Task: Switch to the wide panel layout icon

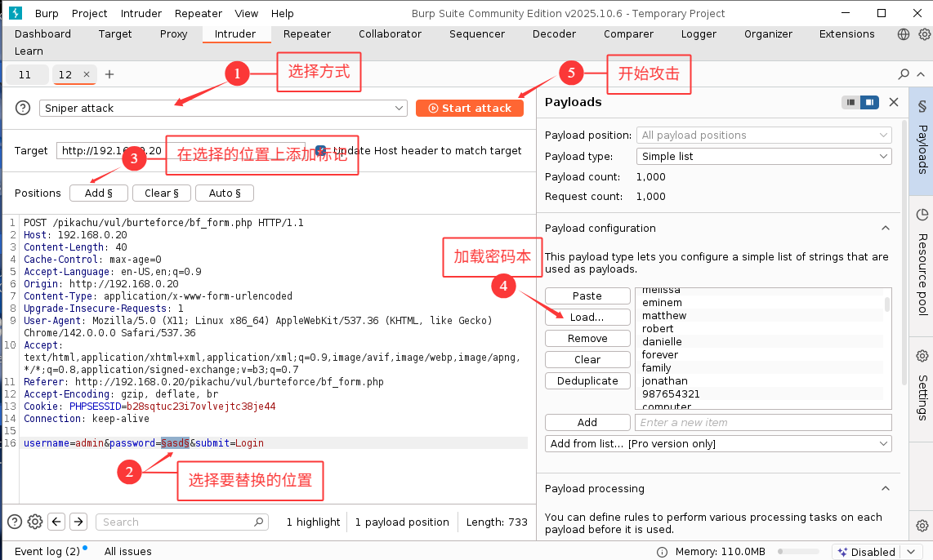Action: point(869,102)
